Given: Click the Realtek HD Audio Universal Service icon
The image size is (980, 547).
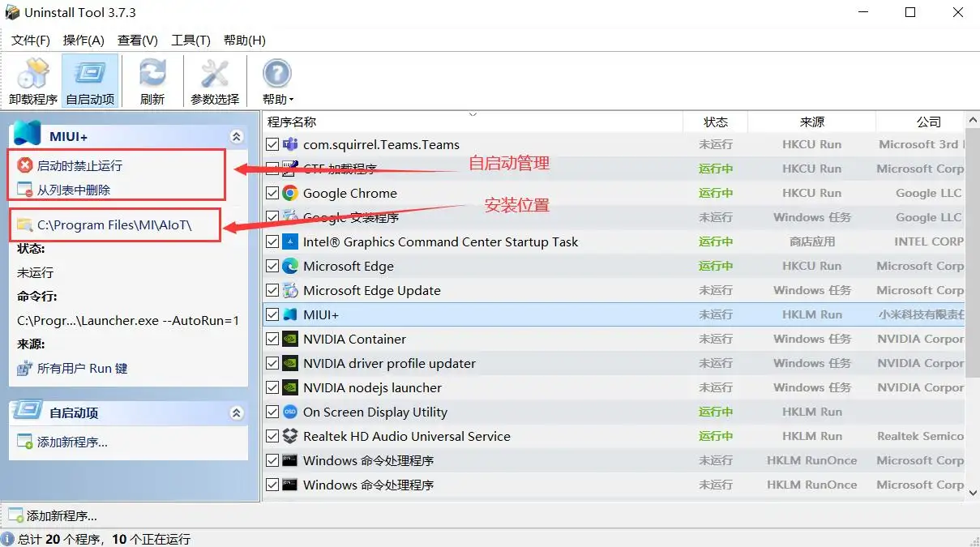Looking at the screenshot, I should pos(290,436).
